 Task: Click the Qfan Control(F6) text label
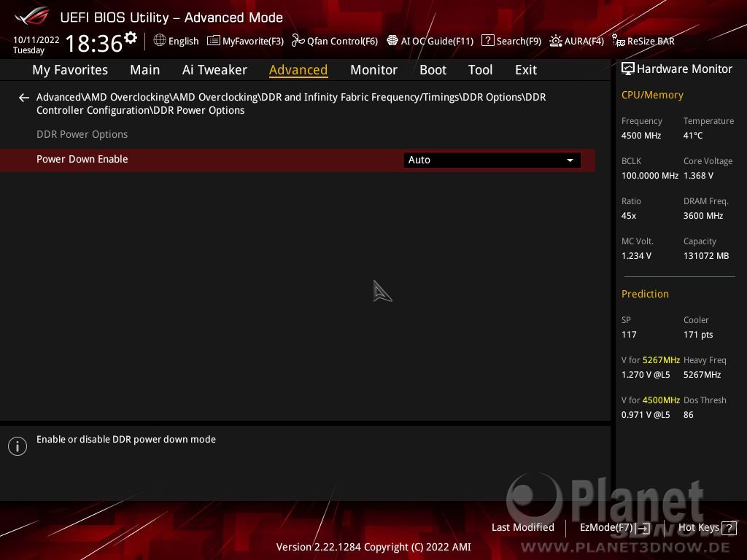(x=343, y=42)
